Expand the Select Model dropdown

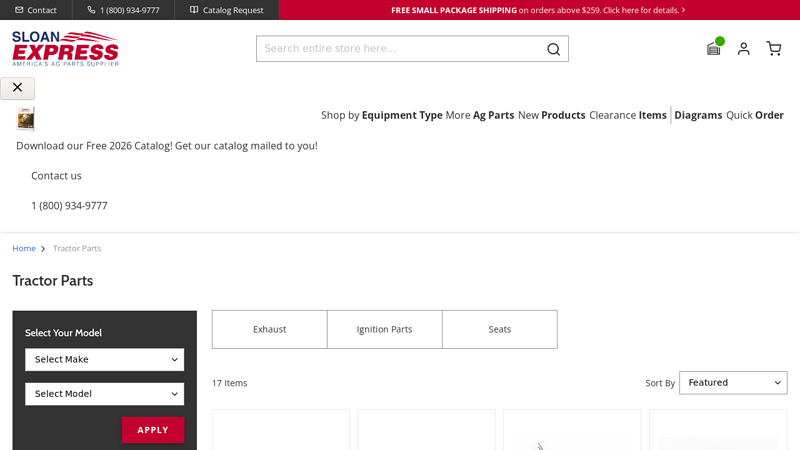[x=105, y=393]
